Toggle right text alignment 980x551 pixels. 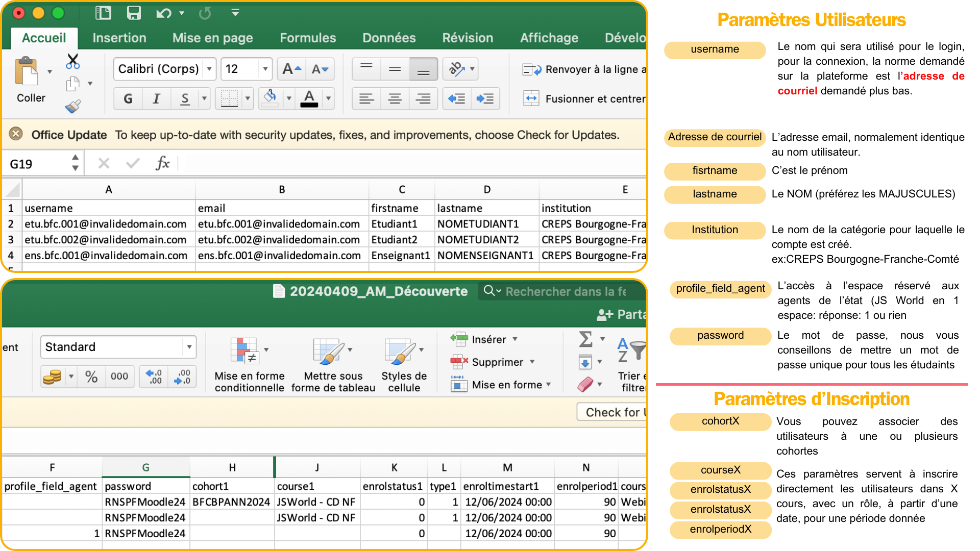[423, 98]
